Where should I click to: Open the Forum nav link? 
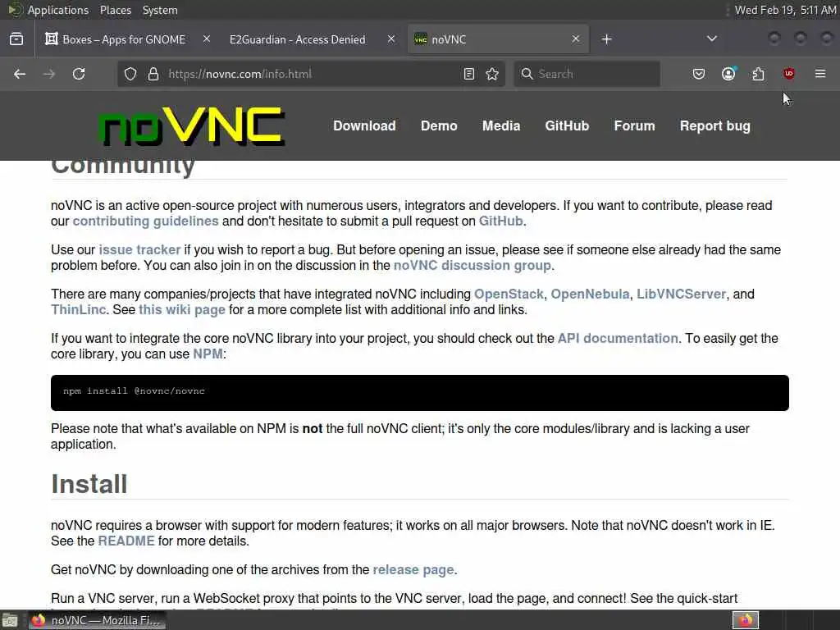point(634,126)
